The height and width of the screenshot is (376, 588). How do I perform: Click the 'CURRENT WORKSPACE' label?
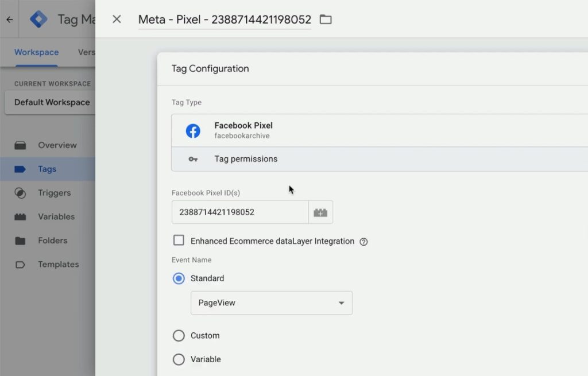[x=52, y=84]
